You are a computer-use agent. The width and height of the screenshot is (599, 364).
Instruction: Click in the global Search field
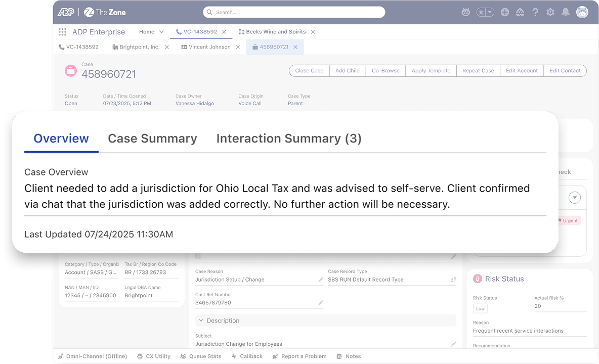click(294, 12)
